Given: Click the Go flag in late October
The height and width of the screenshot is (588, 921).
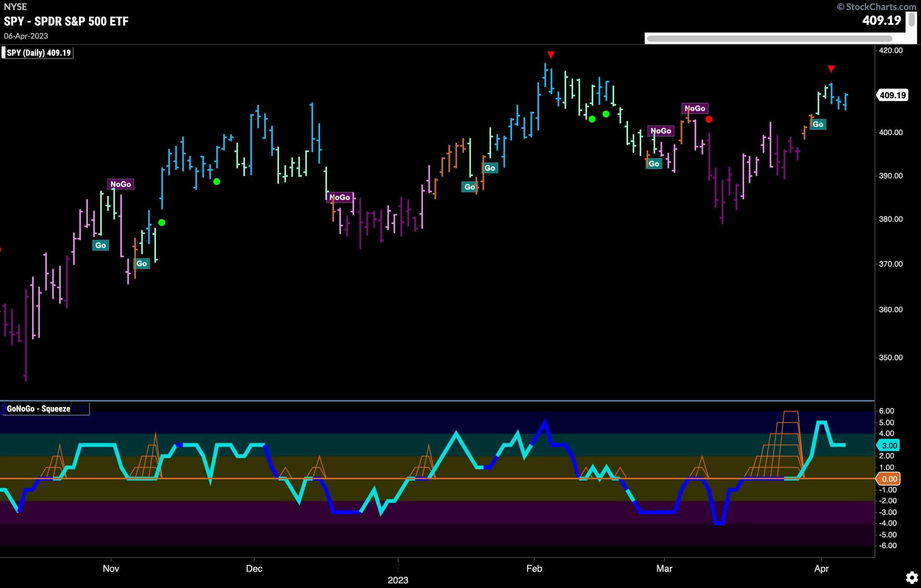Looking at the screenshot, I should [x=101, y=245].
